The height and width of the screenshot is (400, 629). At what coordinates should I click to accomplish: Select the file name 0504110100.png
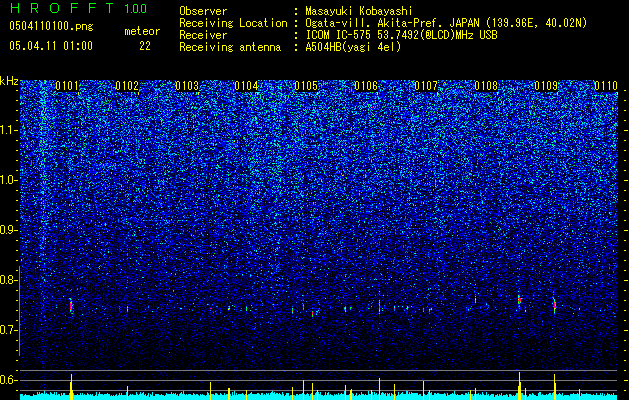click(x=51, y=27)
